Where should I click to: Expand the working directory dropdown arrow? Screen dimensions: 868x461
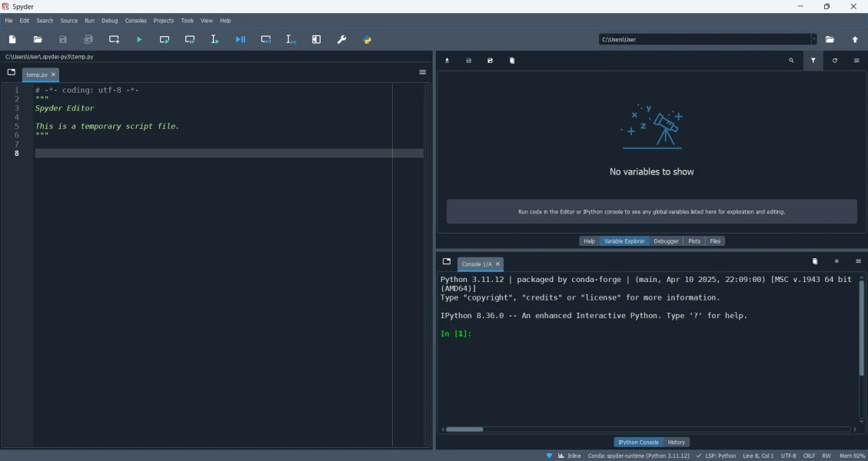coord(813,39)
